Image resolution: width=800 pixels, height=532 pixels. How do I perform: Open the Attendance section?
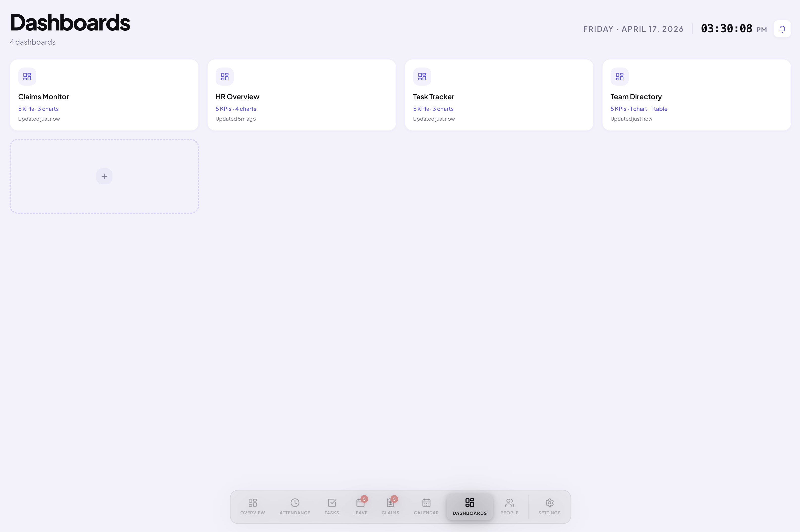pos(295,507)
